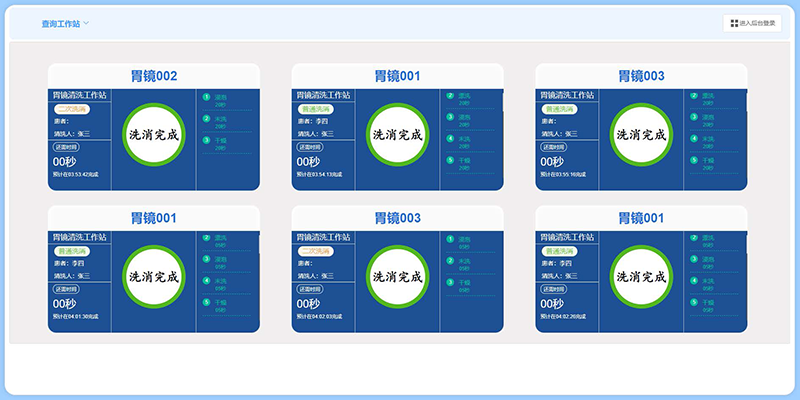Click step 4 icon on the 03:54:13 card
This screenshot has height=400, width=800.
450,138
